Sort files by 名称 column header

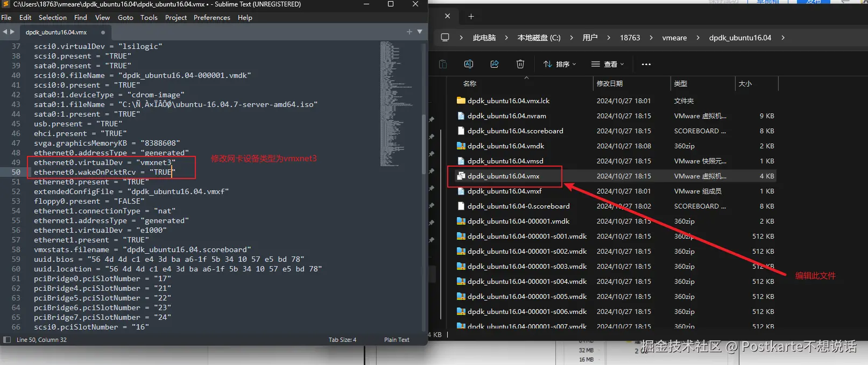[470, 83]
